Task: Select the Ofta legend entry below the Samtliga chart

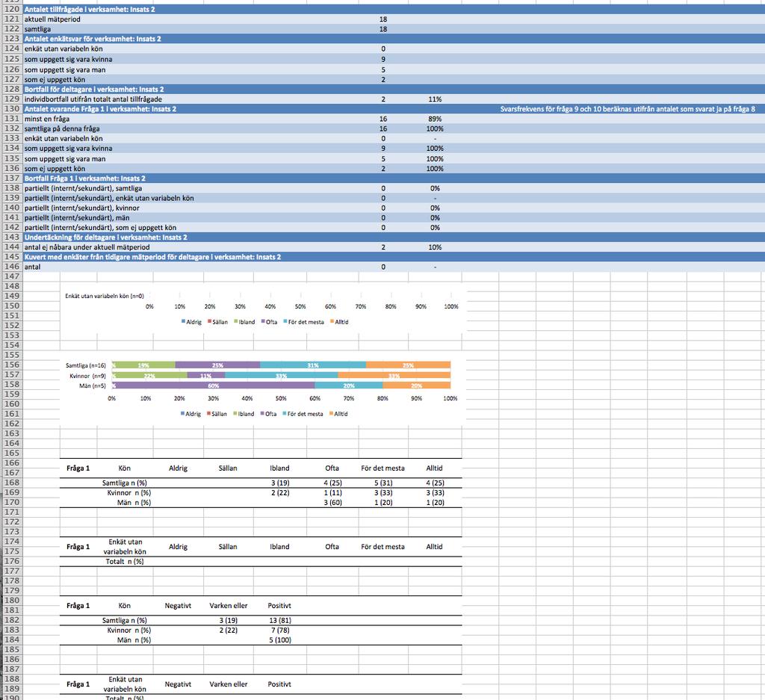Action: click(268, 414)
